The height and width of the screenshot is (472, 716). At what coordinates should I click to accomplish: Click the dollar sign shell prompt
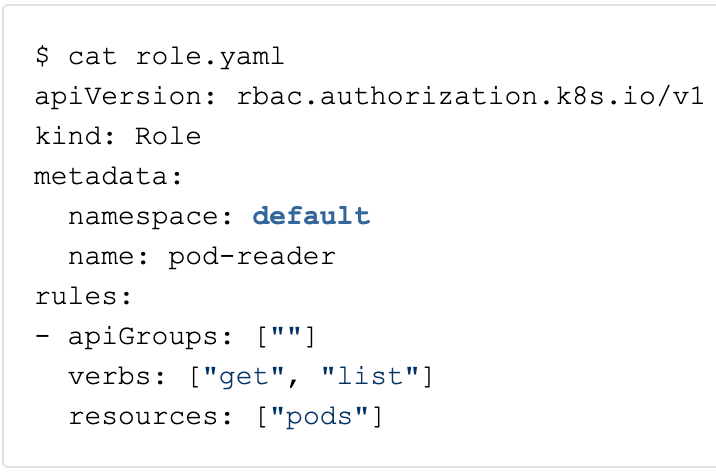tap(42, 56)
